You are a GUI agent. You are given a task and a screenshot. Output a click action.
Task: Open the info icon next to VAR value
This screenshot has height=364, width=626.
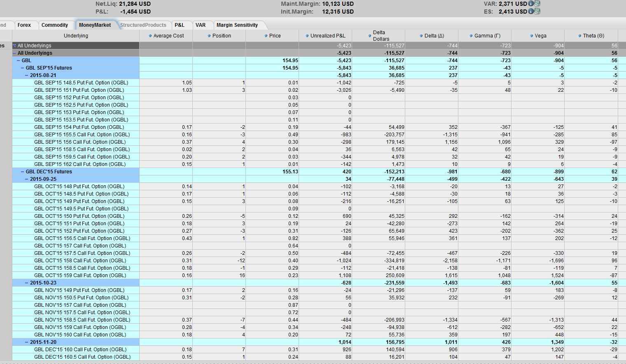pos(531,4)
